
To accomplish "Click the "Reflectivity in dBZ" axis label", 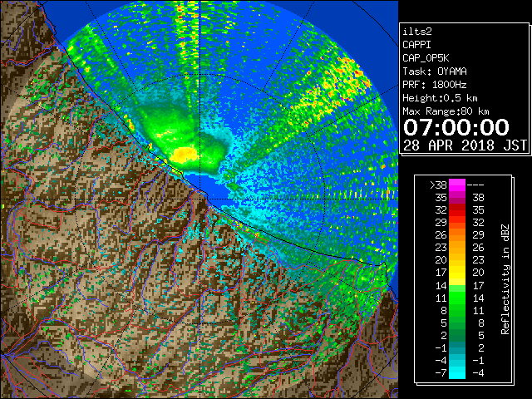I will [x=505, y=279].
